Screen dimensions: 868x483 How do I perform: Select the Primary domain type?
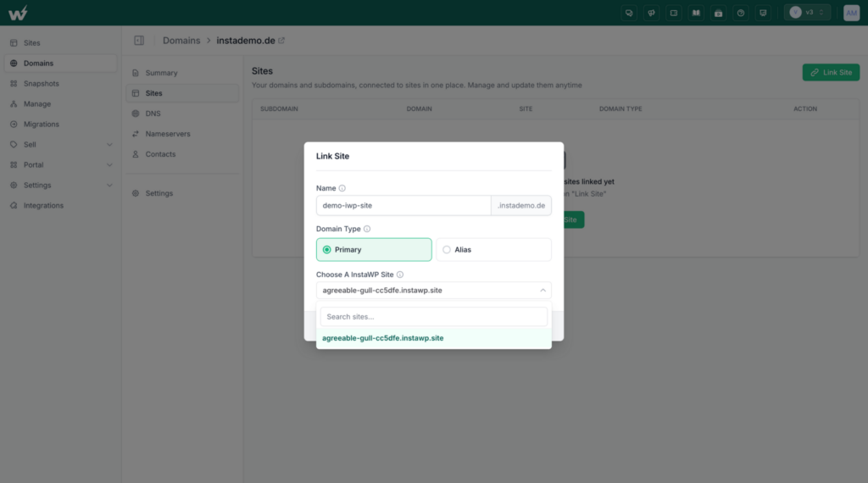[x=374, y=249]
